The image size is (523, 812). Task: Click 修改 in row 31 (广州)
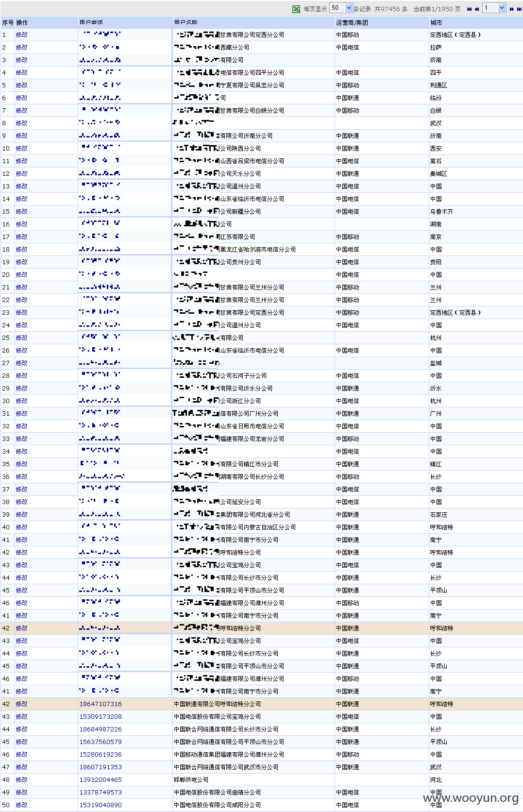[x=22, y=414]
